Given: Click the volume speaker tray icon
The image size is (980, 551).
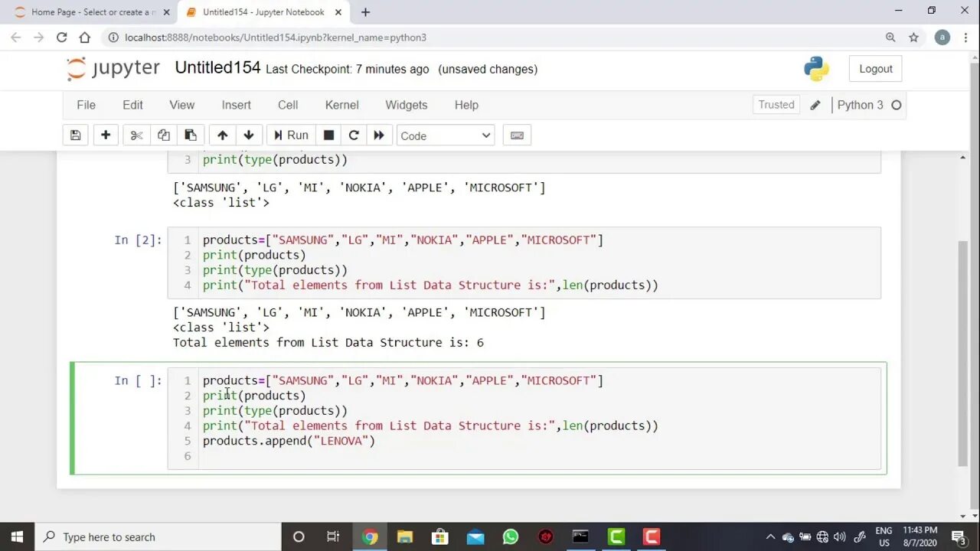Looking at the screenshot, I should point(840,536).
